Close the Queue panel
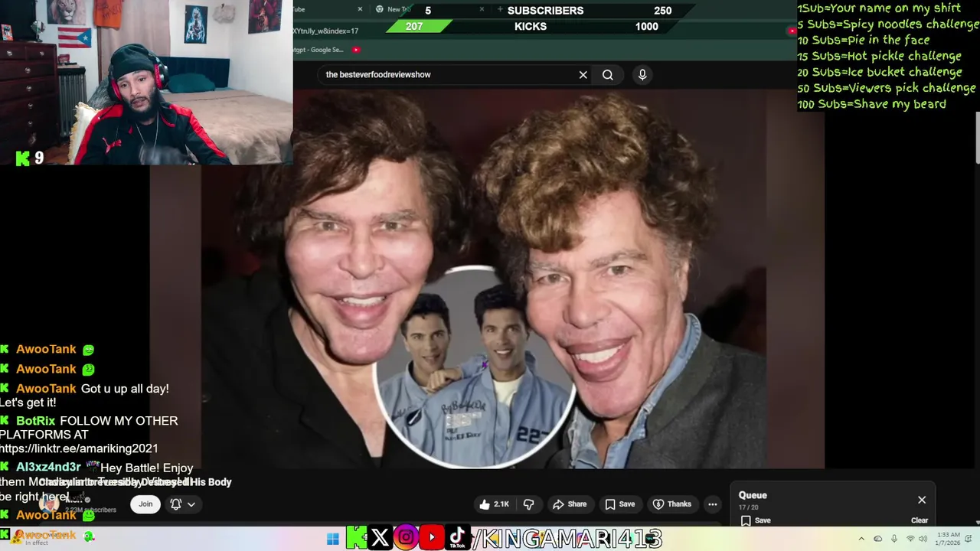Viewport: 980px width, 551px height. click(x=922, y=500)
